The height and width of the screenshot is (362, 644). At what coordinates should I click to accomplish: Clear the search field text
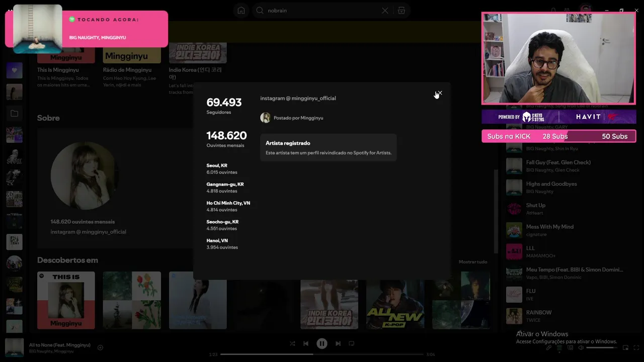point(385,11)
